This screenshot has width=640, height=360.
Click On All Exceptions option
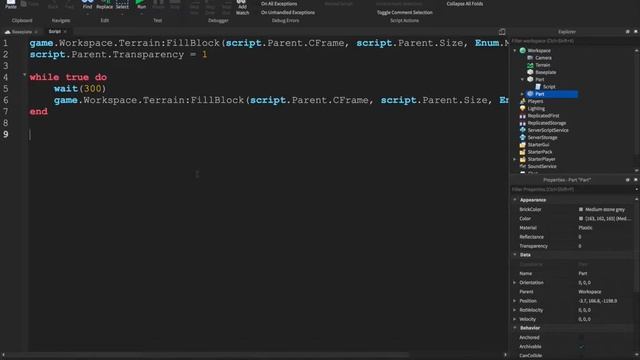(279, 4)
